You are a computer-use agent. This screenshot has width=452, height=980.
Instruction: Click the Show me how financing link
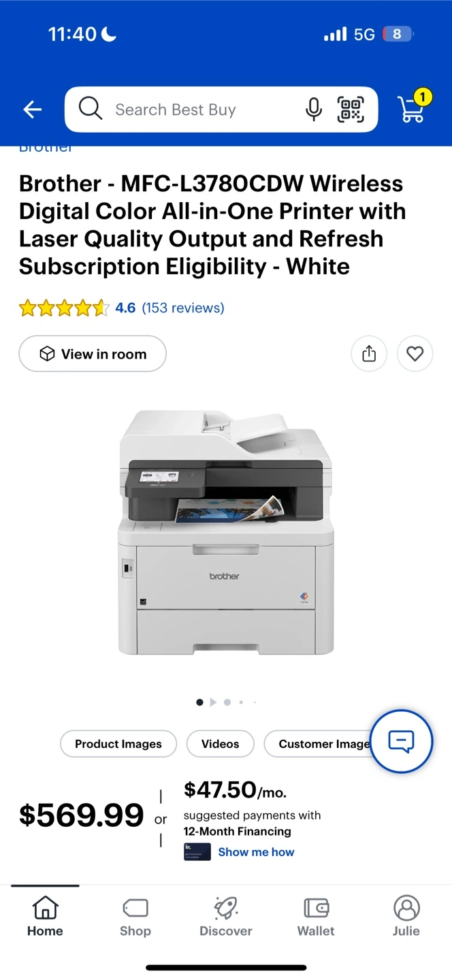[x=256, y=852]
